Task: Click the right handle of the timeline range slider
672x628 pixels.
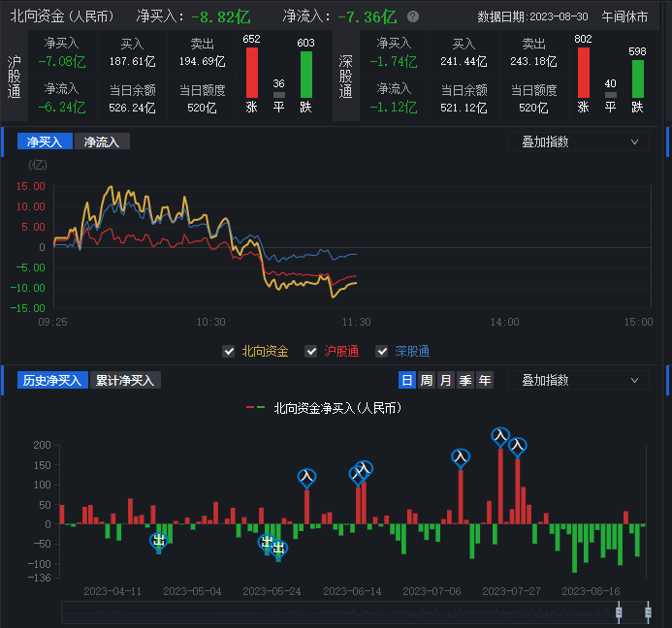Action: tap(648, 611)
